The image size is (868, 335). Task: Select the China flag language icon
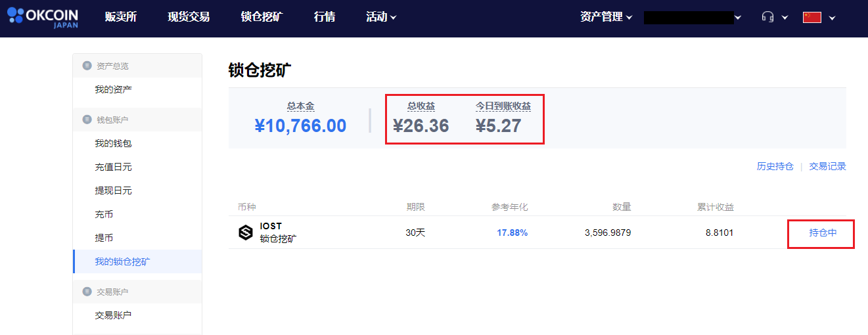(812, 17)
